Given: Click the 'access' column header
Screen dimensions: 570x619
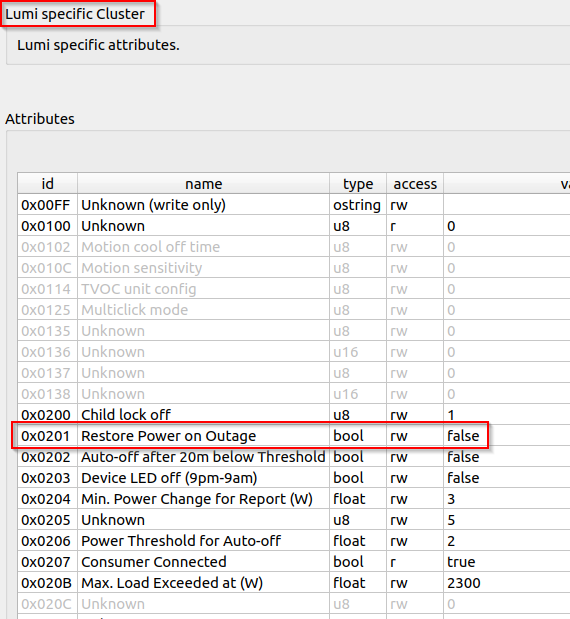Looking at the screenshot, I should pos(415,184).
